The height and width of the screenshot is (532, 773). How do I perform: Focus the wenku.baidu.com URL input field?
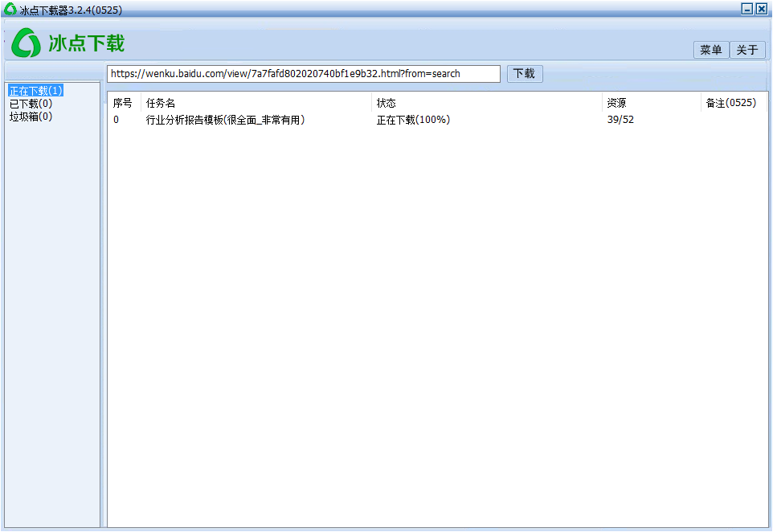[x=303, y=74]
